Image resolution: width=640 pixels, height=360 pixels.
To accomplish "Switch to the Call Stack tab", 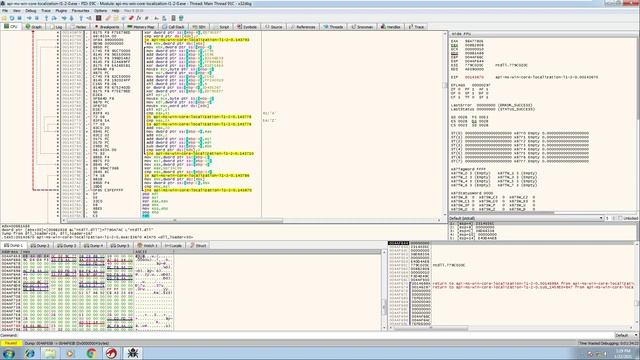I will 174,27.
